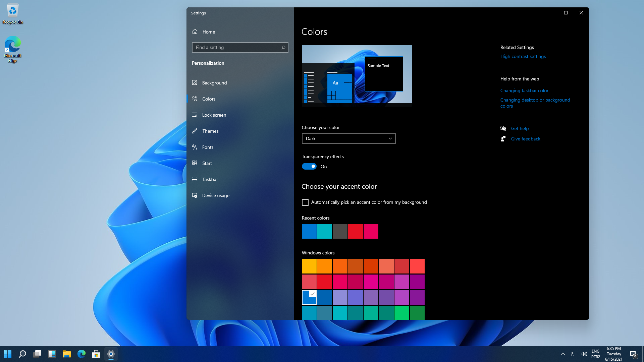Check the accent color from background option

pyautogui.click(x=305, y=202)
